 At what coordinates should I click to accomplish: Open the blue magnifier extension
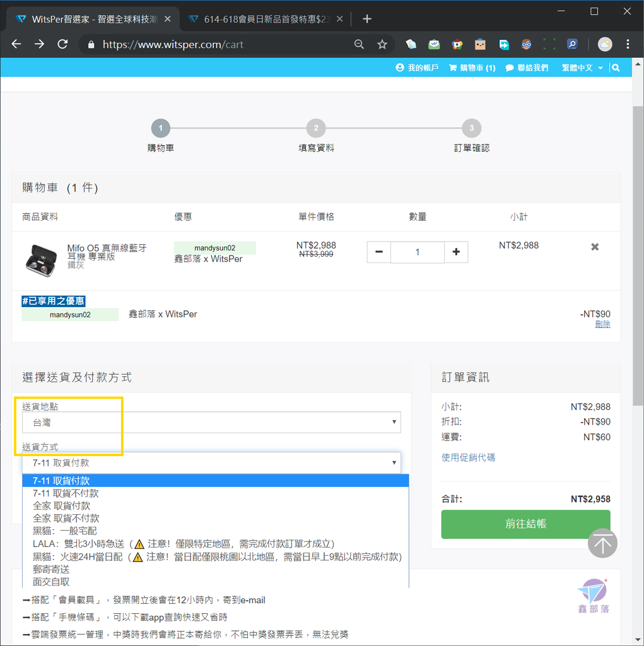pos(572,44)
